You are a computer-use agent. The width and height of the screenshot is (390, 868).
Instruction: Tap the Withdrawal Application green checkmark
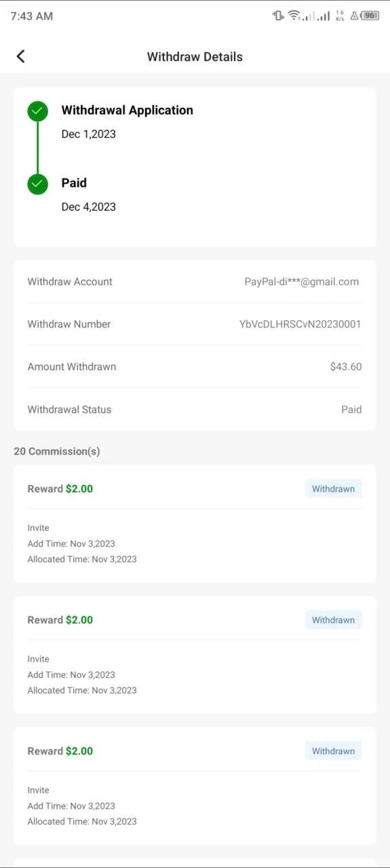tap(37, 111)
